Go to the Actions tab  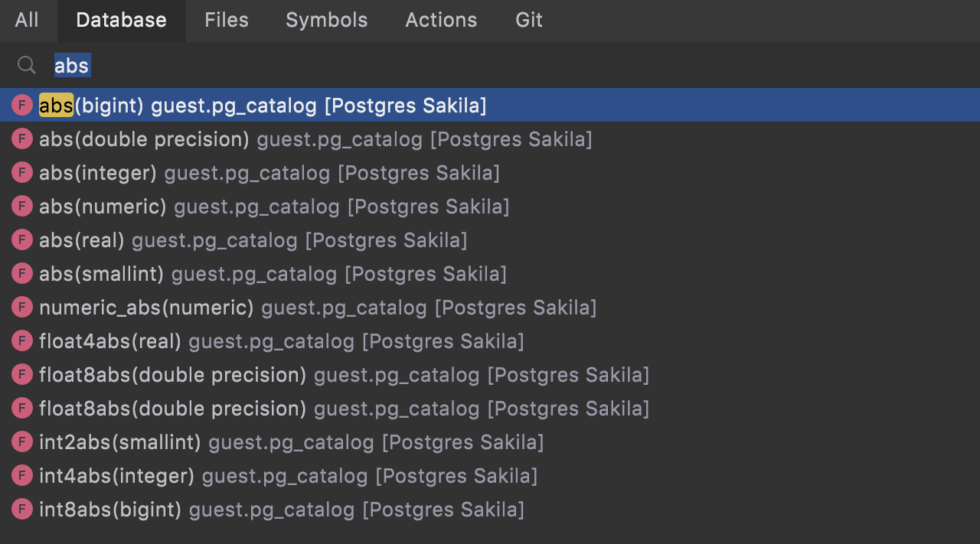pyautogui.click(x=441, y=20)
